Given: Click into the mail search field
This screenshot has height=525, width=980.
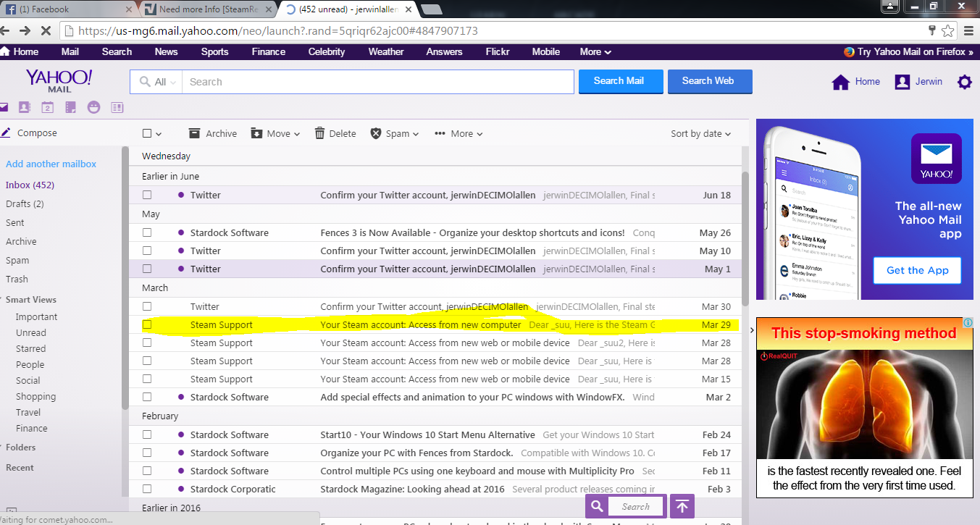Looking at the screenshot, I should (377, 82).
